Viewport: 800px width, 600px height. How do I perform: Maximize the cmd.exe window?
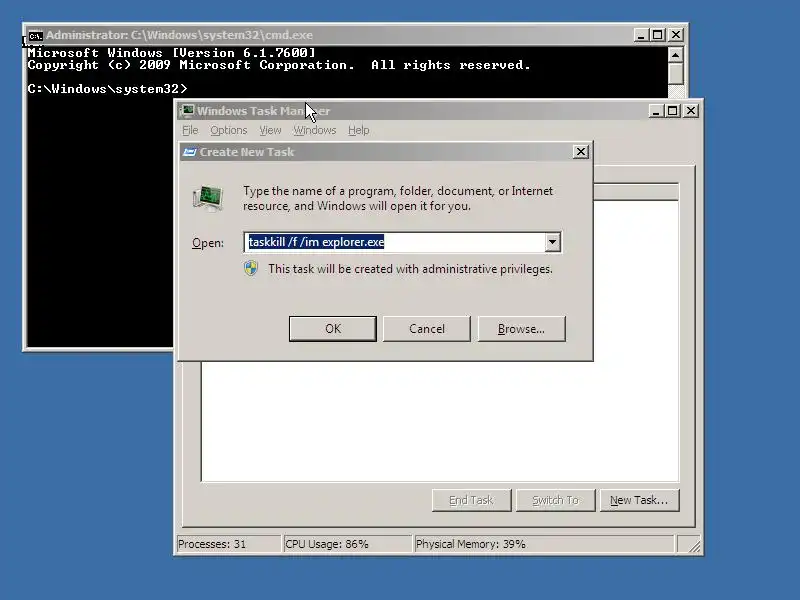tap(658, 35)
